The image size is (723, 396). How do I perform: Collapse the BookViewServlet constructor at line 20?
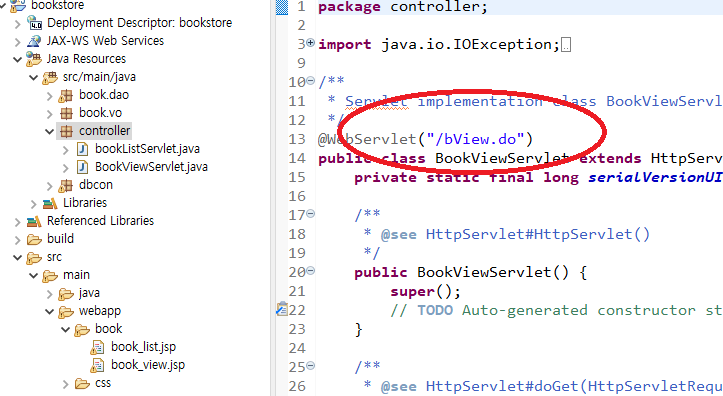tap(311, 271)
